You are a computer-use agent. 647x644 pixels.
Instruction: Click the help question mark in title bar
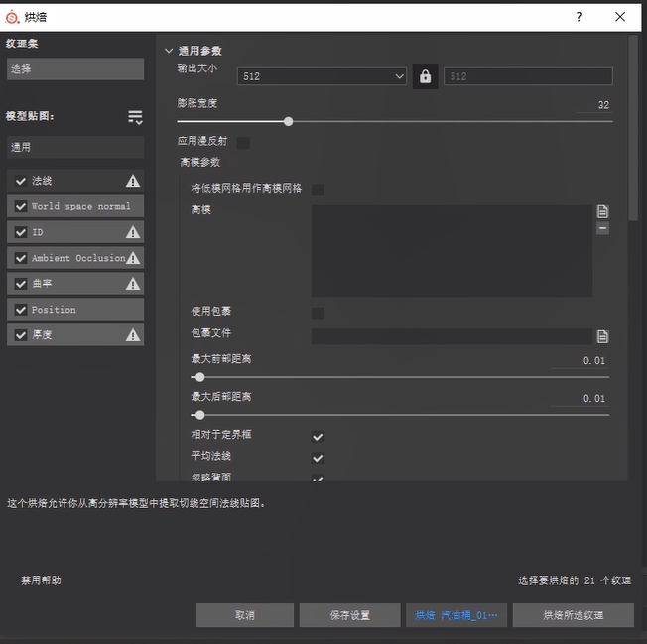[579, 17]
